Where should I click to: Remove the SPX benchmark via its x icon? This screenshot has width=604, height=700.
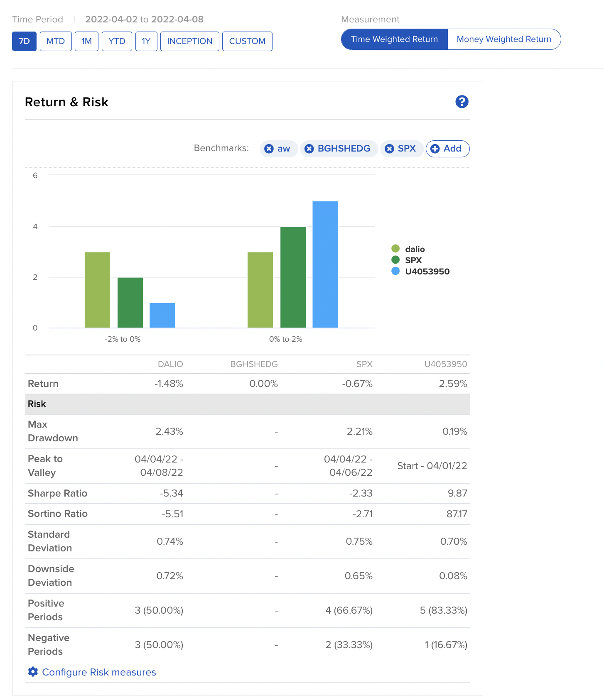pyautogui.click(x=389, y=149)
